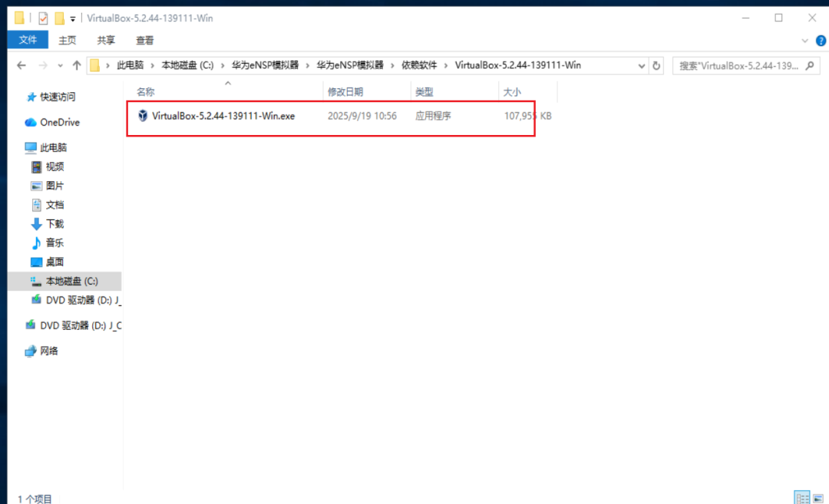The width and height of the screenshot is (829, 504).
Task: Open the 图片 folder in sidebar
Action: click(x=55, y=186)
